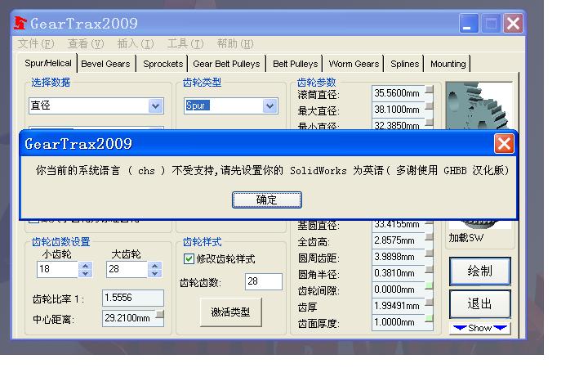Click the 滚筒直径 field 35.5600mm
Image resolution: width=588 pixels, height=368 pixels.
399,93
